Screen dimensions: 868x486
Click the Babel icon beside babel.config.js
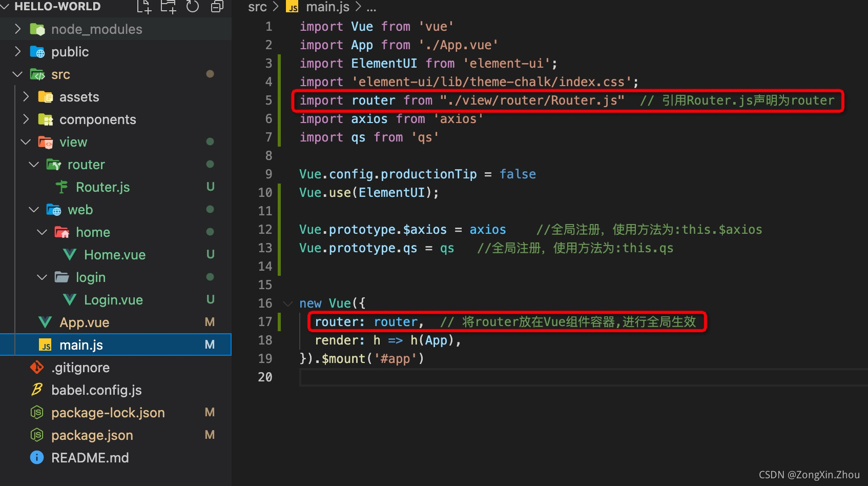[x=37, y=390]
